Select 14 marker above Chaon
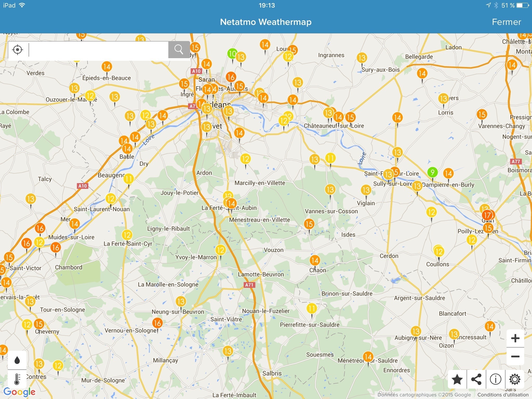The image size is (532, 399). coord(315,260)
